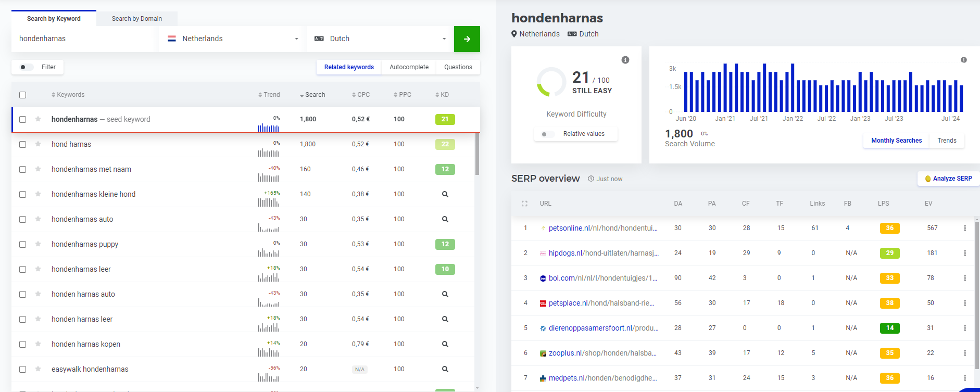980x392 pixels.
Task: Select the Autocomplete tab
Action: (409, 67)
